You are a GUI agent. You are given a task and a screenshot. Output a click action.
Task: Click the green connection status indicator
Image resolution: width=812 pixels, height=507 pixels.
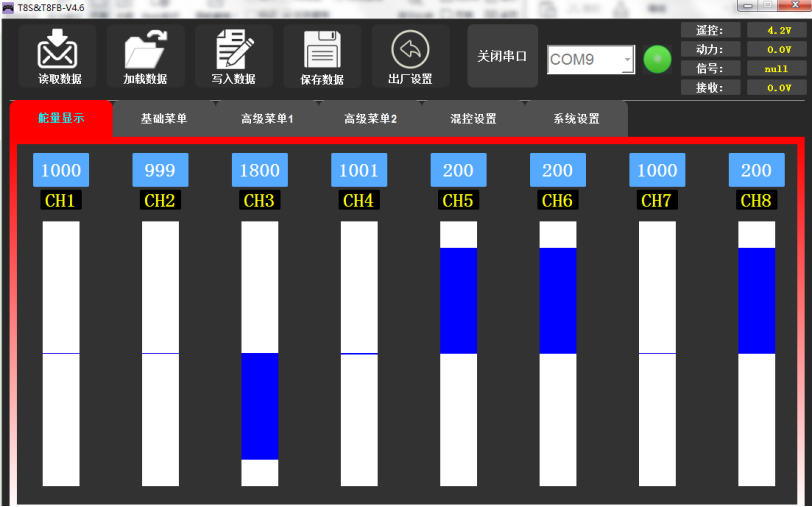click(x=656, y=59)
